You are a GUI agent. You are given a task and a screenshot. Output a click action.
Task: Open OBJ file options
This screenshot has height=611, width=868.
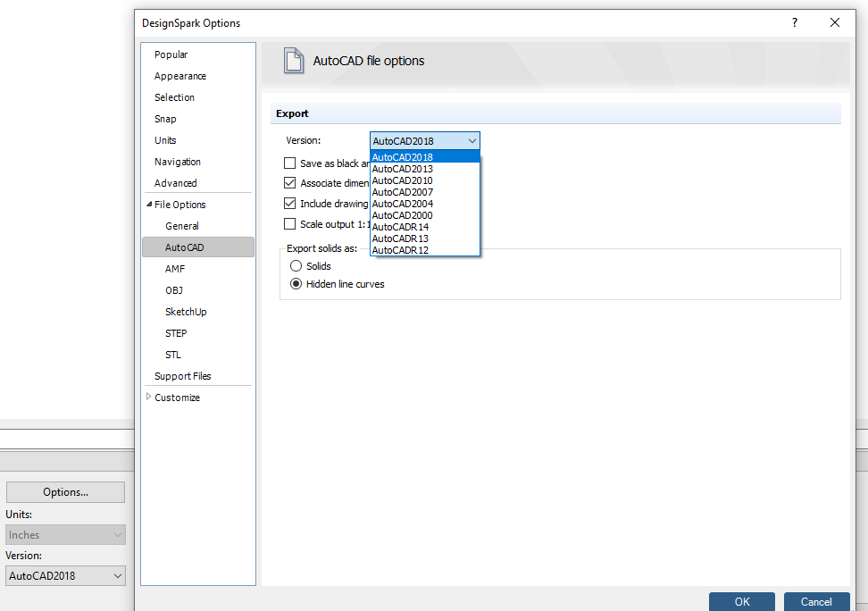tap(174, 290)
